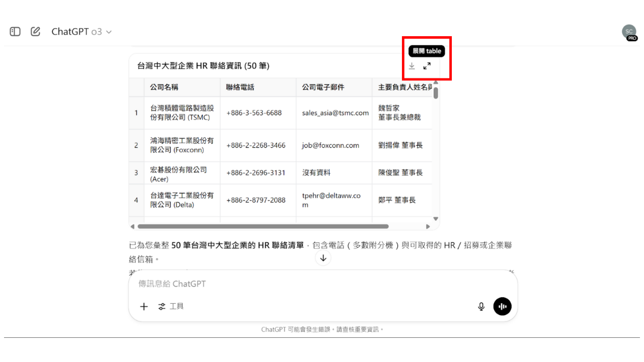Click the Acer company name cell
Viewport: 644px width, 362px height.
[182, 173]
